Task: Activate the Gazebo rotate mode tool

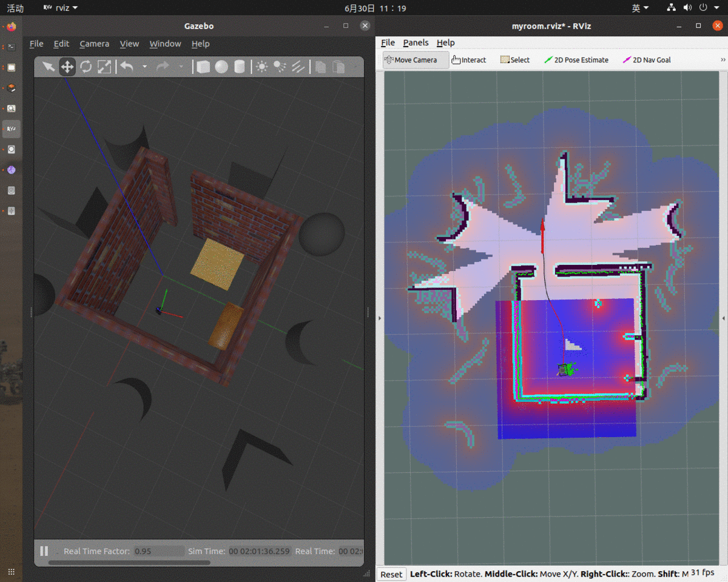Action: click(86, 67)
